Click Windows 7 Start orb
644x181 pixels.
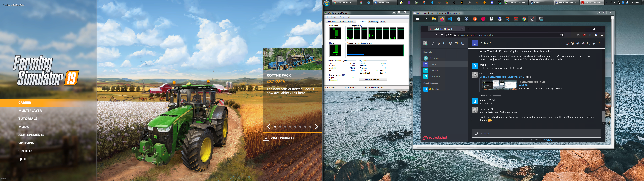pos(327,3)
